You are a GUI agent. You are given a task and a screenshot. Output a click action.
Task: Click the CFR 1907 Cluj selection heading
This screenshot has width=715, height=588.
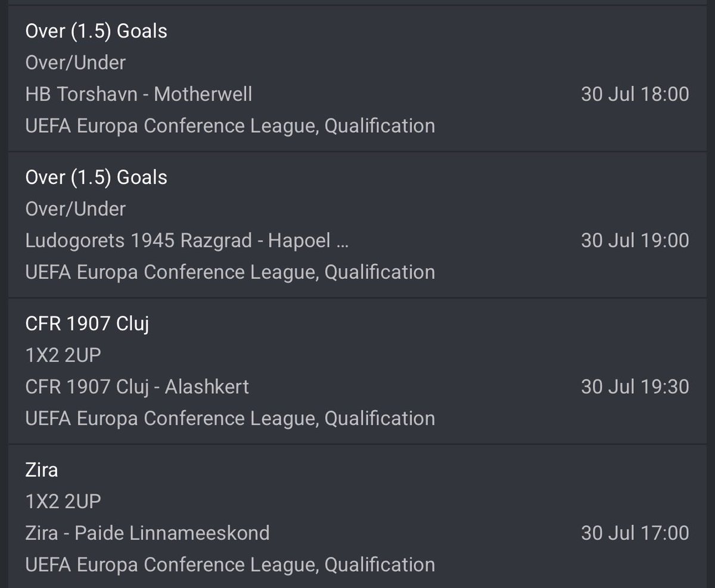(87, 323)
